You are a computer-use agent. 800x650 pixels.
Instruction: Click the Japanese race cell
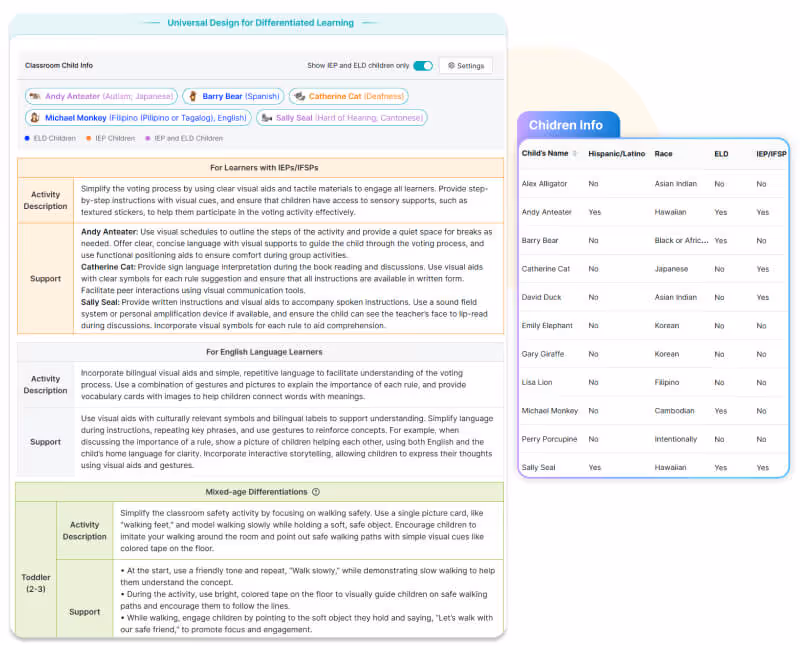click(671, 269)
